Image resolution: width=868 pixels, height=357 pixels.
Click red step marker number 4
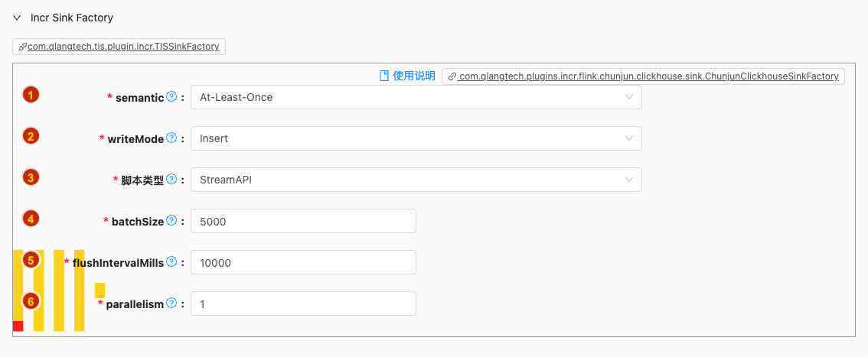pyautogui.click(x=31, y=219)
